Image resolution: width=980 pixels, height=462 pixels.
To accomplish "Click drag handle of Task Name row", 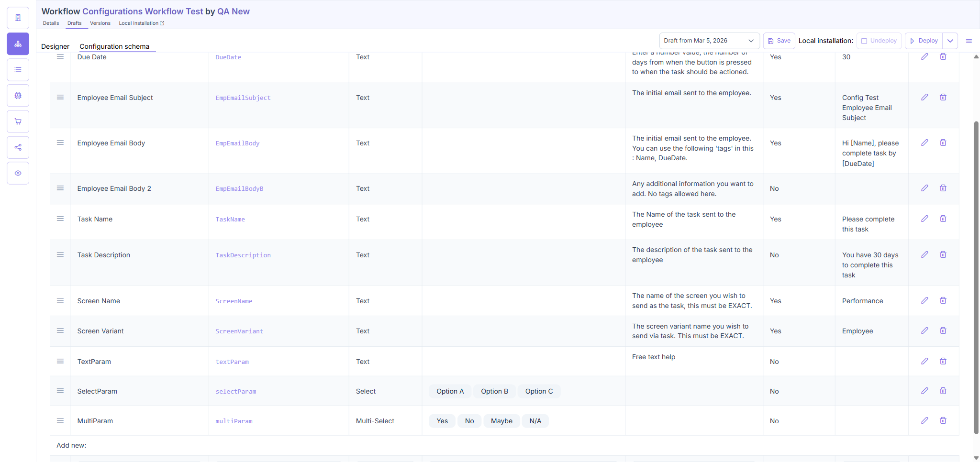I will coord(60,219).
